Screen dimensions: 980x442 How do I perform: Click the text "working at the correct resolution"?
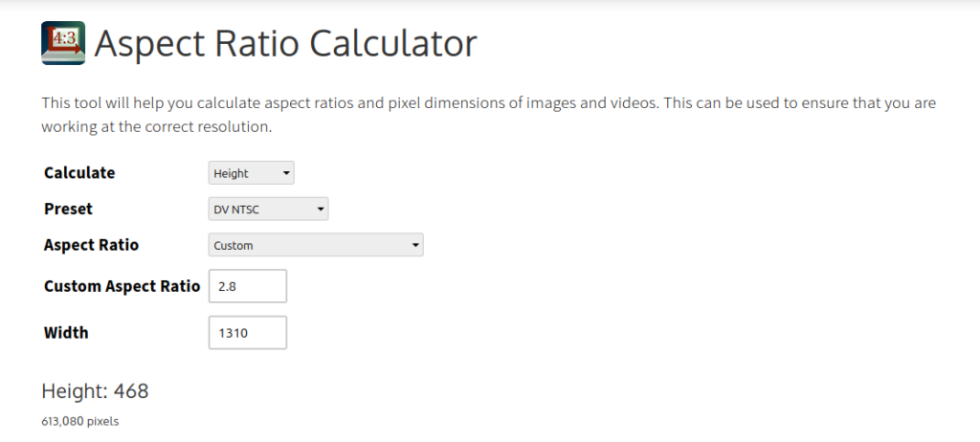tap(157, 126)
